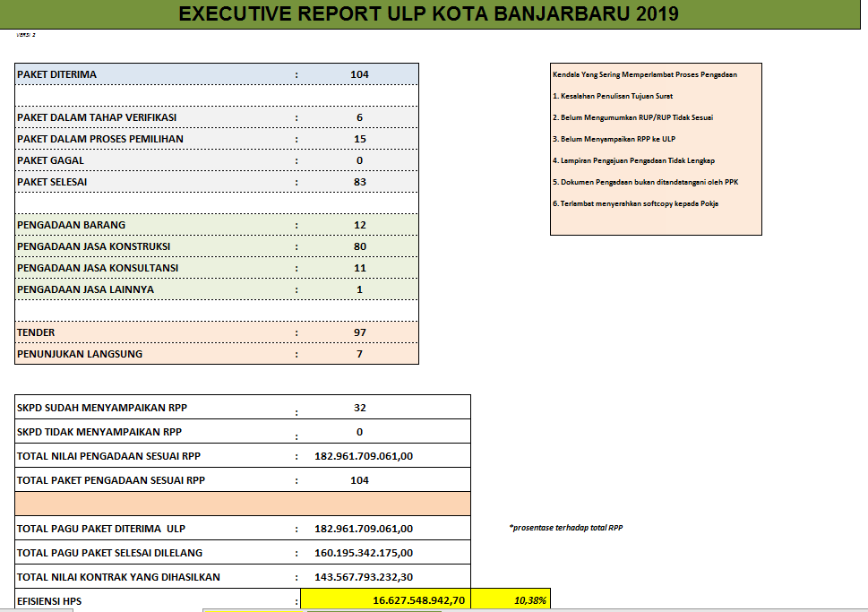
Task: Click the TOTAL NILAI KONTRAK YANG DIHASILKAN amount
Action: tap(364, 577)
